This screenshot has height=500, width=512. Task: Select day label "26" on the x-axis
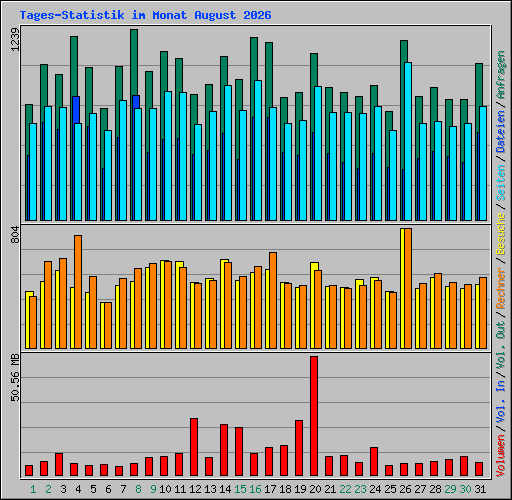click(x=405, y=489)
